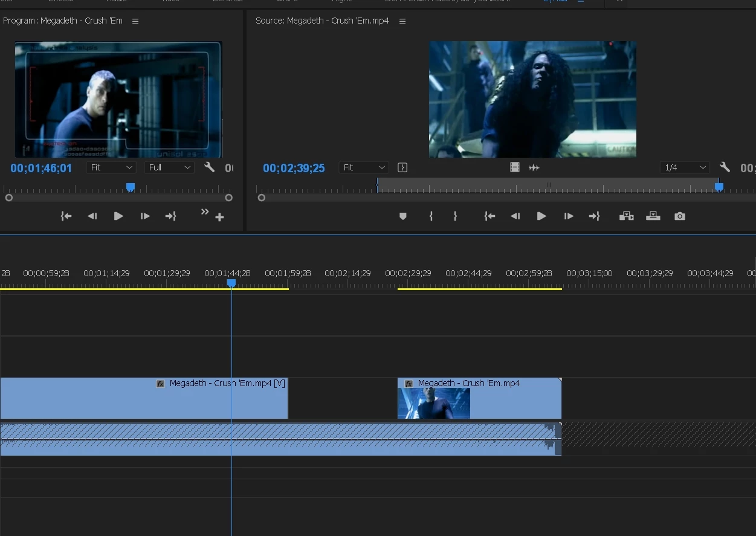Select second Megadeth - Crush 'Em.mp4 video clip
The width and height of the screenshot is (756, 536).
coord(479,398)
